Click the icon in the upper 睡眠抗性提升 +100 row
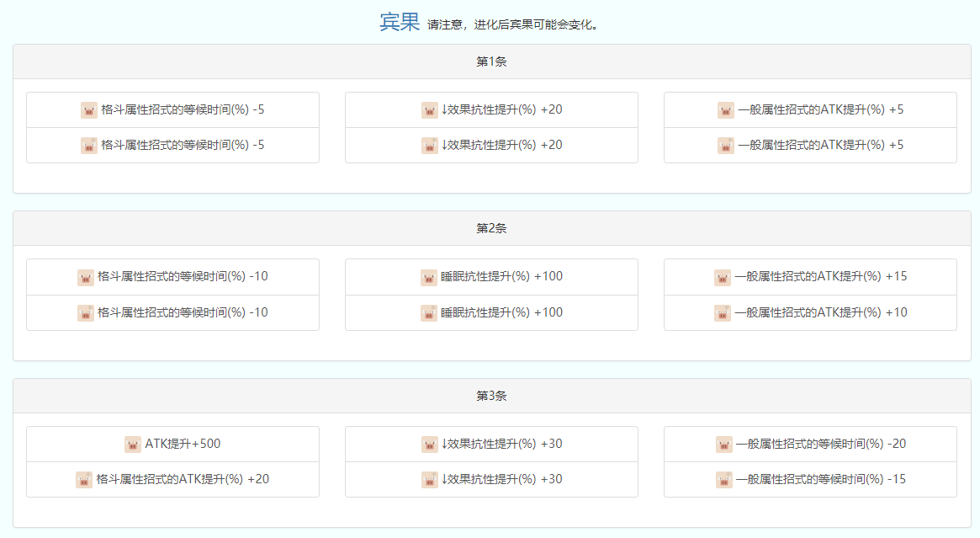This screenshot has height=538, width=980. (x=429, y=277)
